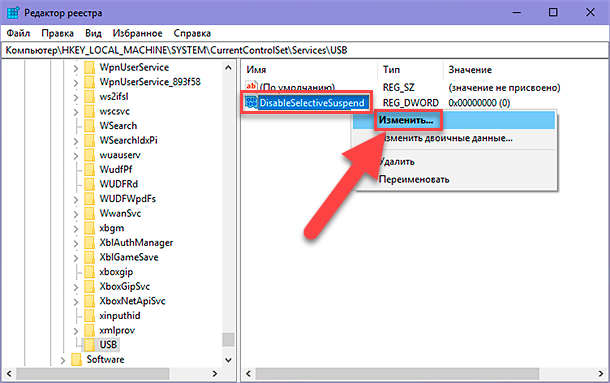Click the tree pane scroll-down arrow

pos(228,360)
